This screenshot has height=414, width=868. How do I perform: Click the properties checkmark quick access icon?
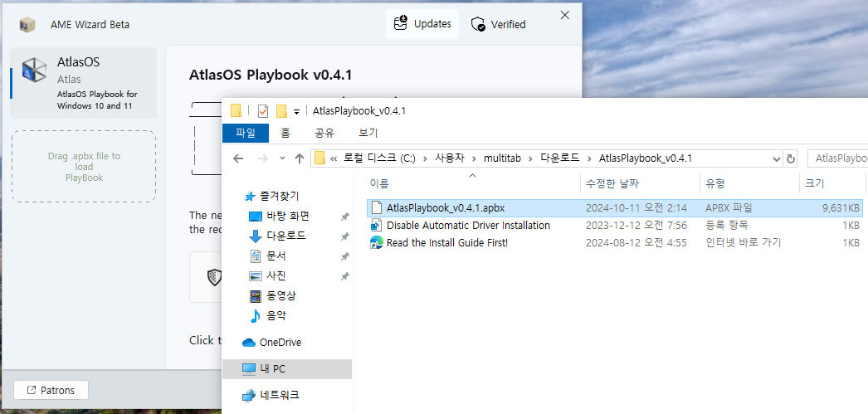263,111
